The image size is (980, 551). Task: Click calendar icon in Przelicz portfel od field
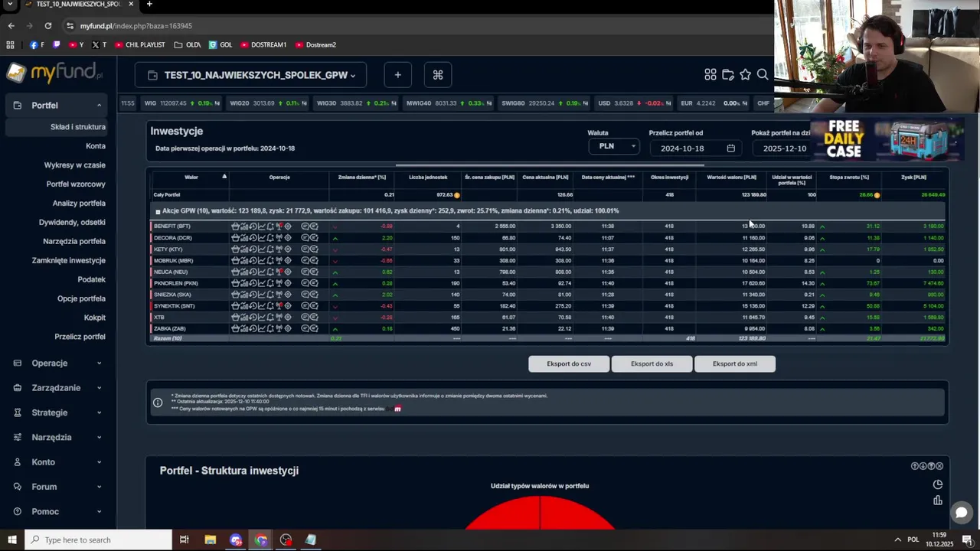[x=730, y=148]
